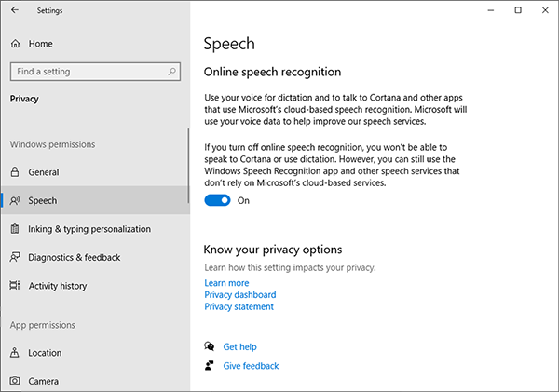The height and width of the screenshot is (392, 559).
Task: Click the back arrow in Settings header
Action: pos(14,11)
